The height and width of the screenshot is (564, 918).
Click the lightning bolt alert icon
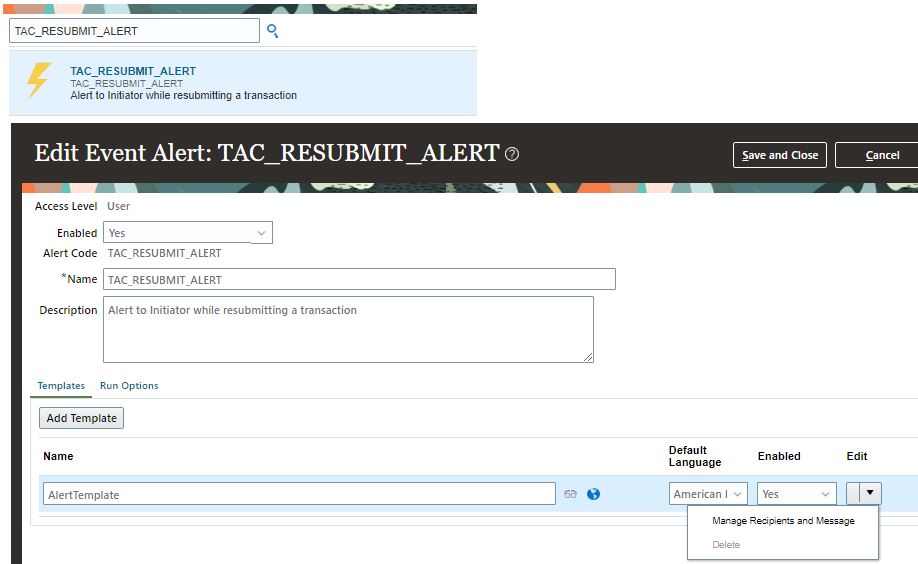[38, 82]
